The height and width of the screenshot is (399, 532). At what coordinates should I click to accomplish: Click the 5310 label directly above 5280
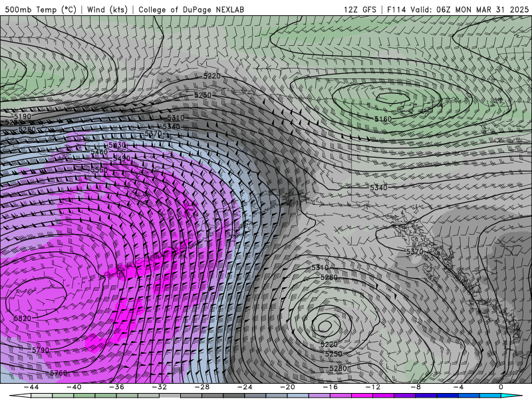coord(320,268)
